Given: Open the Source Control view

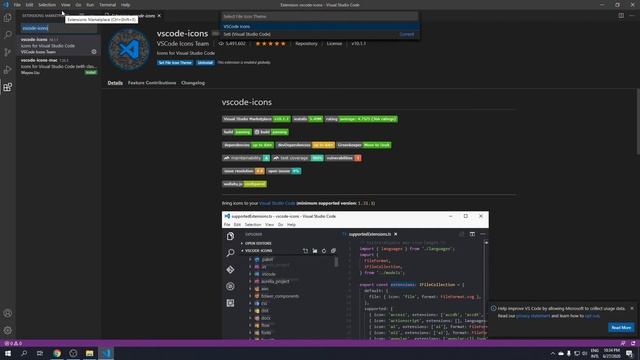Looking at the screenshot, I should click(7, 52).
